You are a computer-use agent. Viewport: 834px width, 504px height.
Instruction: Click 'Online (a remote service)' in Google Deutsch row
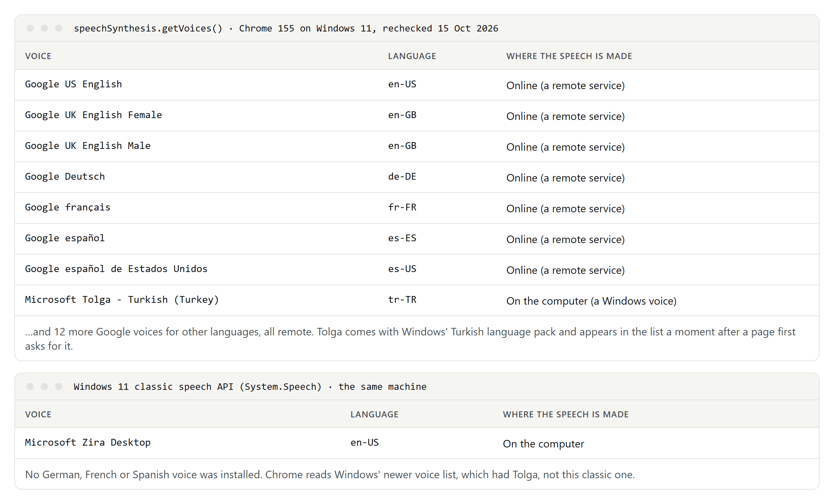pyautogui.click(x=565, y=178)
